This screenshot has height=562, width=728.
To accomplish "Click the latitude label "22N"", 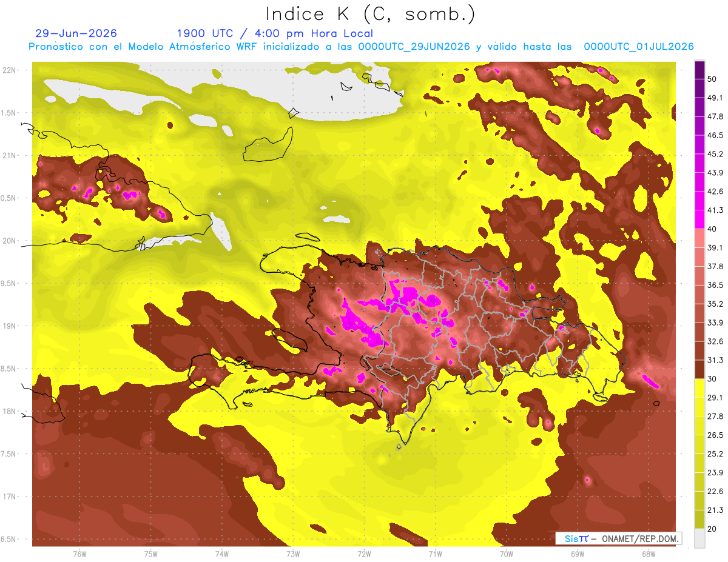I will (10, 70).
